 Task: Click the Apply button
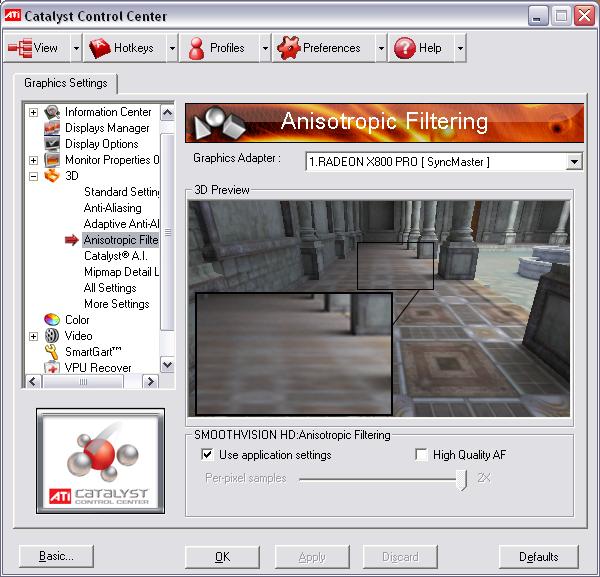coord(312,557)
